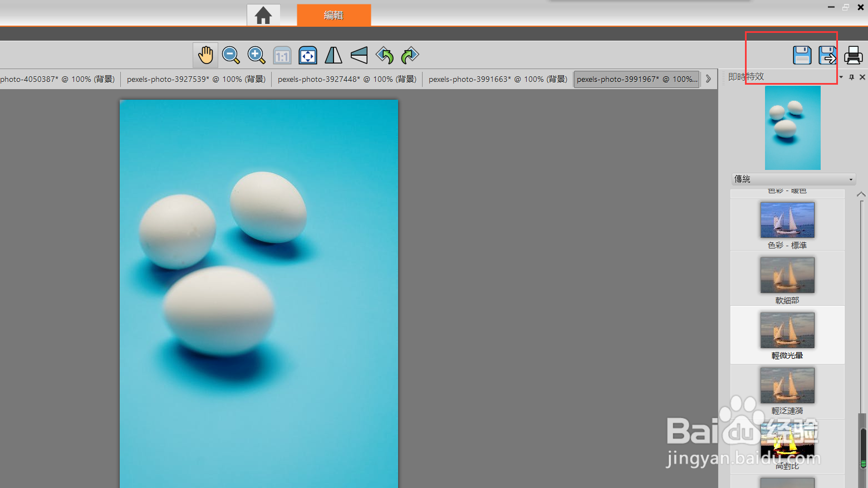Apply the 輕微光暈 effect thumbnail
Screen dimensions: 868x488
click(x=787, y=330)
